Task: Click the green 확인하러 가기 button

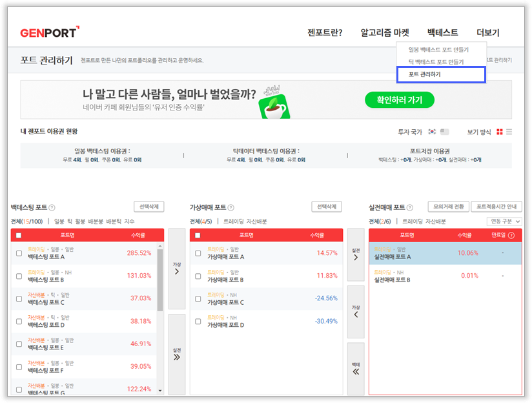Action: click(399, 99)
